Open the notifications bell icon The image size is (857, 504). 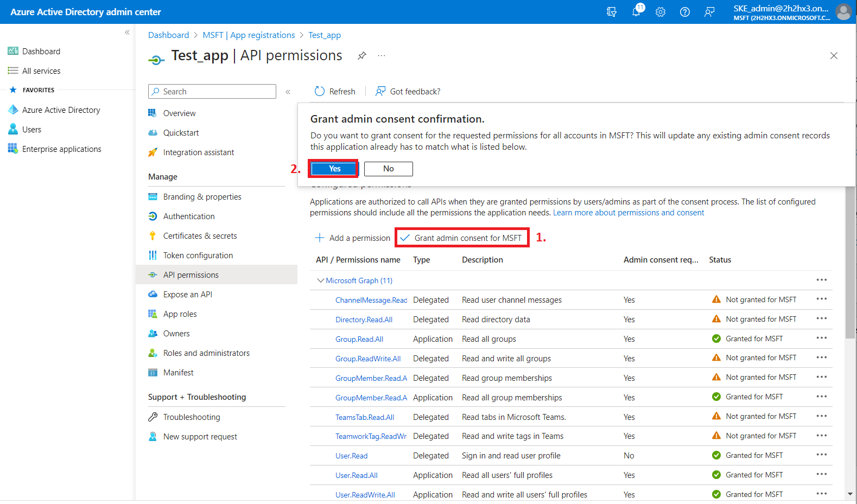pos(636,11)
